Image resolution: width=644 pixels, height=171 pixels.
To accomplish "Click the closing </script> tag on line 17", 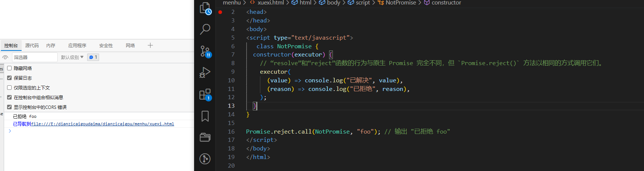I will click(261, 140).
